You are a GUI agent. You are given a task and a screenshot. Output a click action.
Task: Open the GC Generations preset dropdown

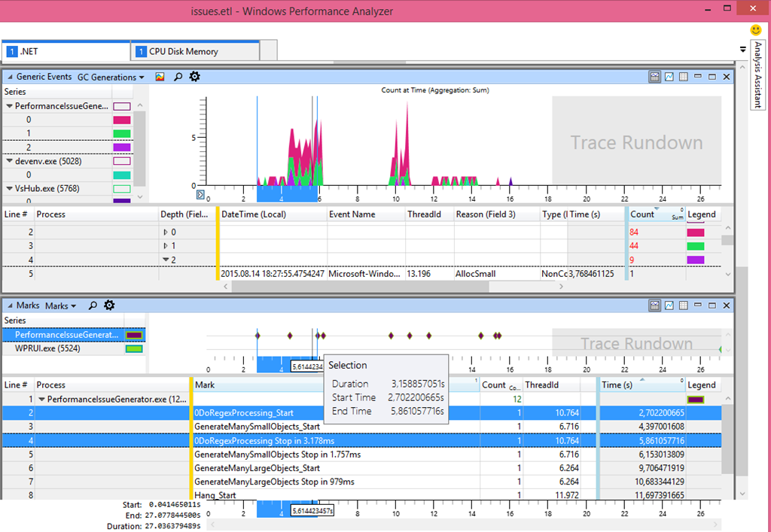(x=111, y=77)
